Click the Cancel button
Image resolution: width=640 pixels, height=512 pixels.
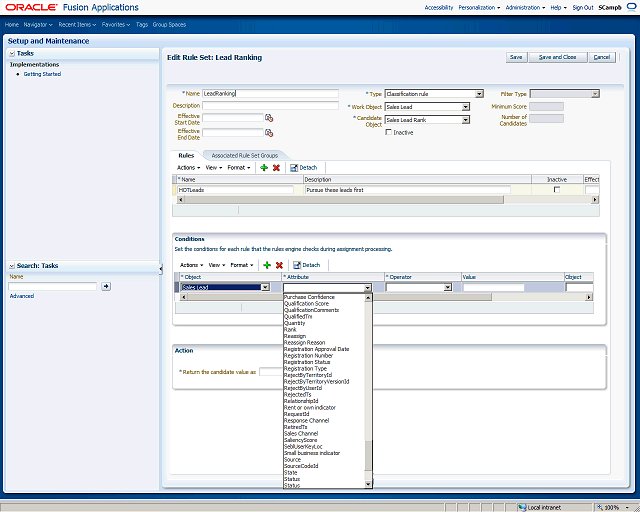pyautogui.click(x=602, y=57)
